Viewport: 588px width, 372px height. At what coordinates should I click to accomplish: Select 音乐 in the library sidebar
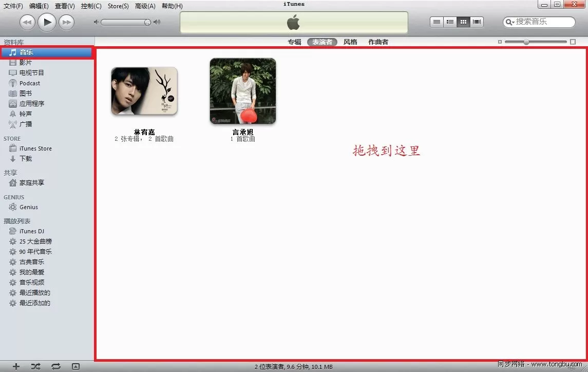pyautogui.click(x=47, y=52)
